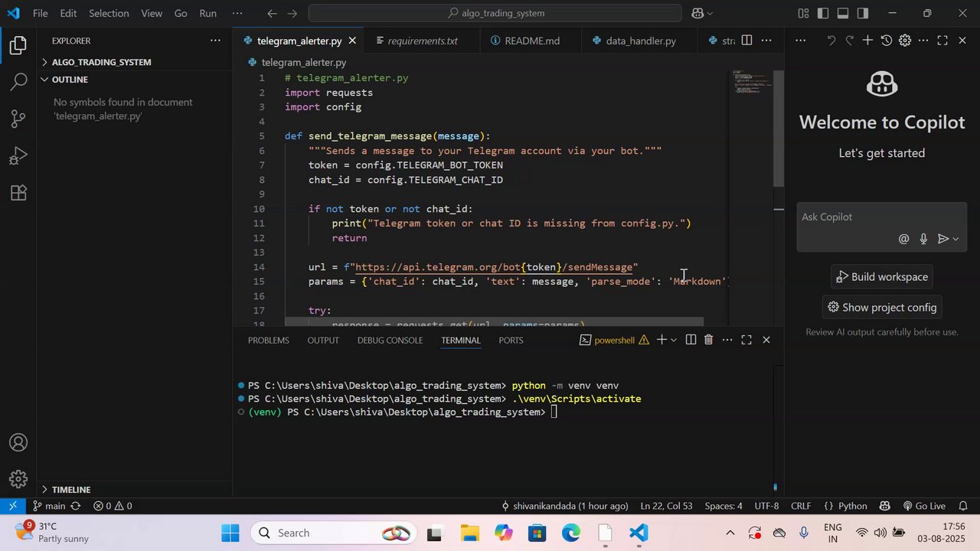The image size is (980, 551).
Task: Click the Show project config button
Action: 881,308
